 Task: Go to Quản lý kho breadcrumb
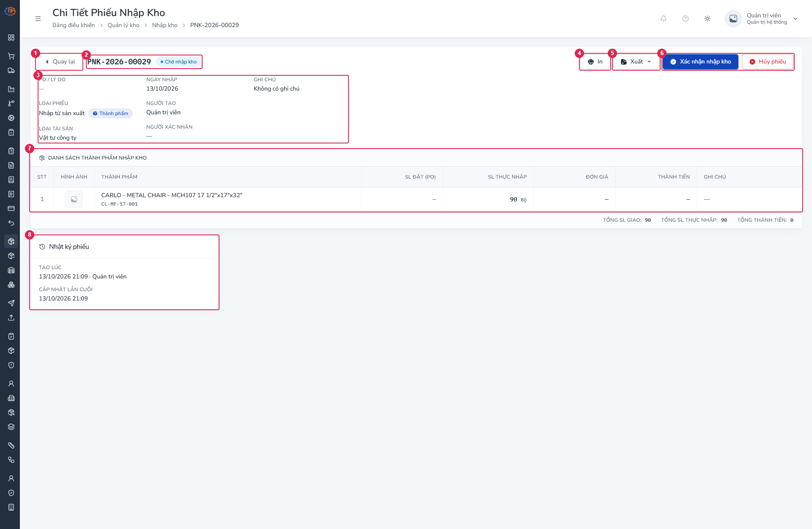[x=123, y=25]
